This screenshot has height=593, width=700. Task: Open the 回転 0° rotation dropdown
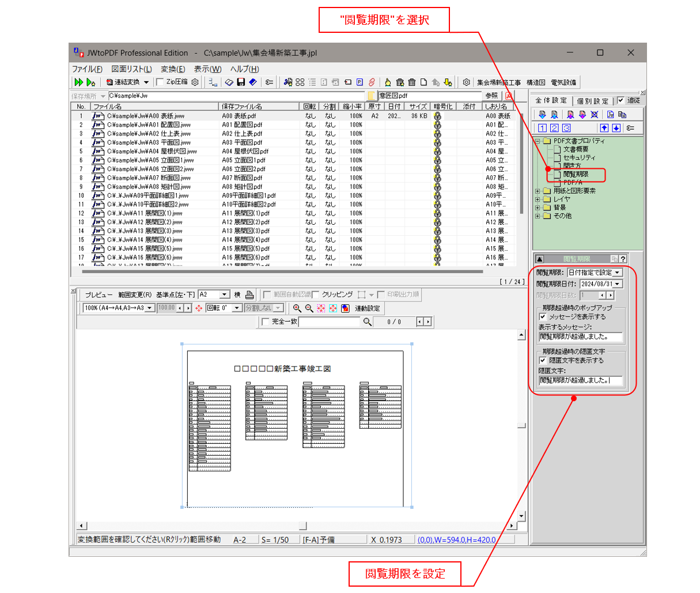click(x=236, y=308)
